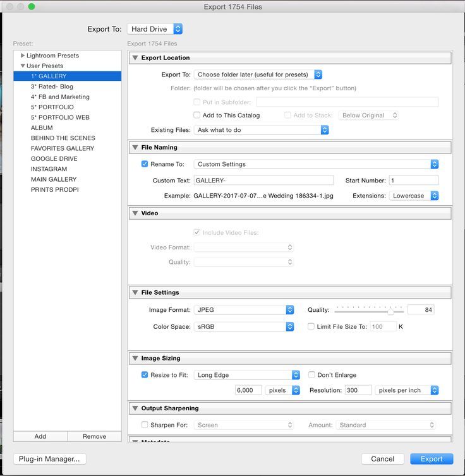465x476 pixels.
Task: Collapse the Output Sharpening section
Action: pyautogui.click(x=135, y=408)
